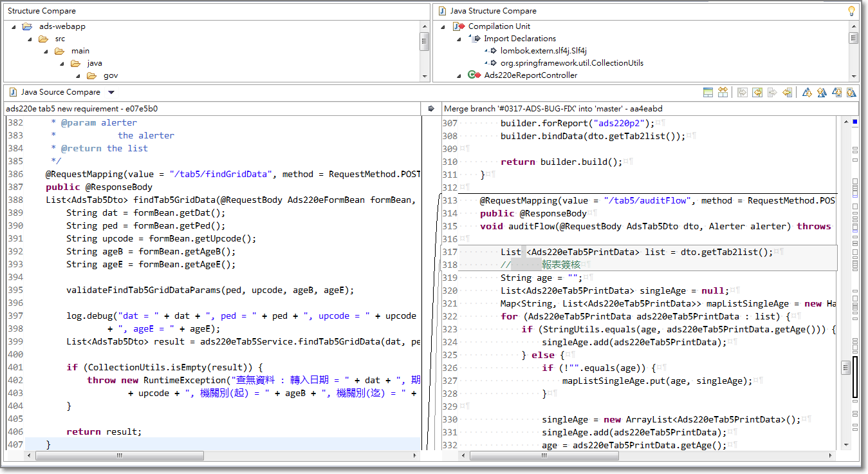Click the "Merge branch '#0317-ADS-BUG-FIX'" revision label
This screenshot has width=868, height=474.
(553, 109)
